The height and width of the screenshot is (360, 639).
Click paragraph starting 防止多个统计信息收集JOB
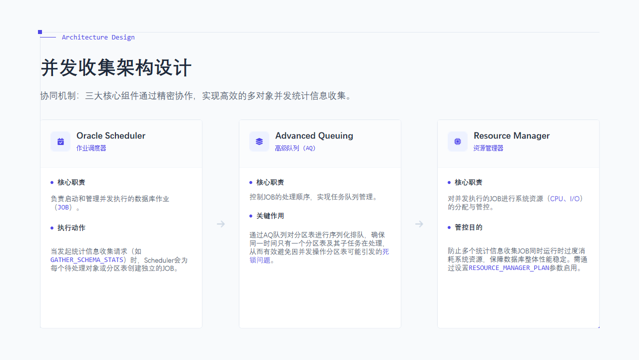pos(518,259)
